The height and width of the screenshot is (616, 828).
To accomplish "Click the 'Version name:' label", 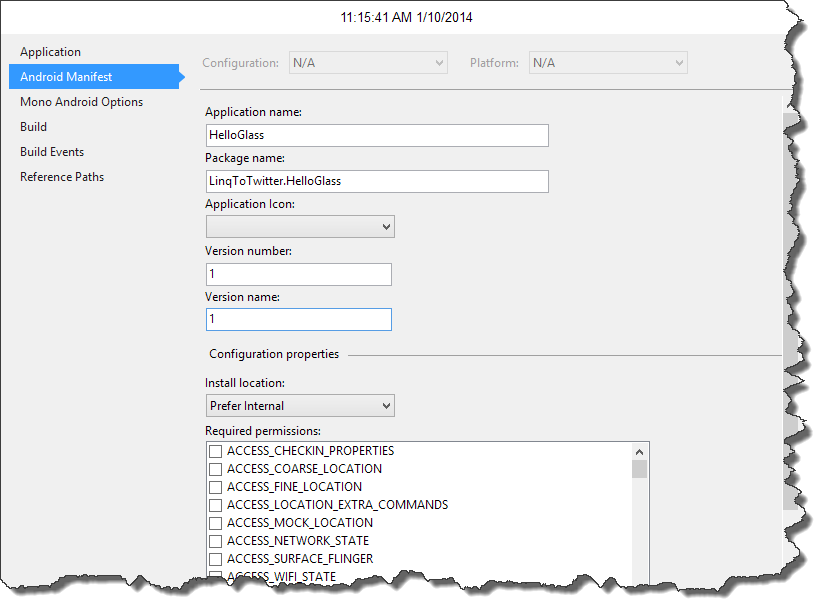I will (x=242, y=297).
